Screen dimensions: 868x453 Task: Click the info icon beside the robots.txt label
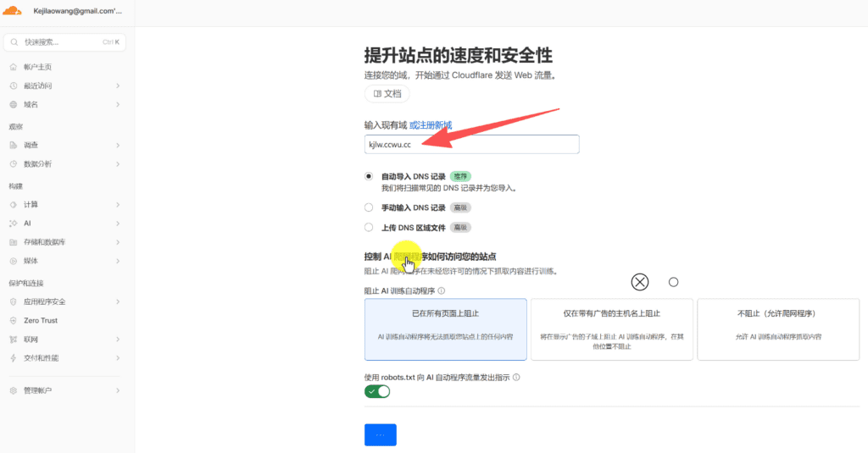coord(516,378)
